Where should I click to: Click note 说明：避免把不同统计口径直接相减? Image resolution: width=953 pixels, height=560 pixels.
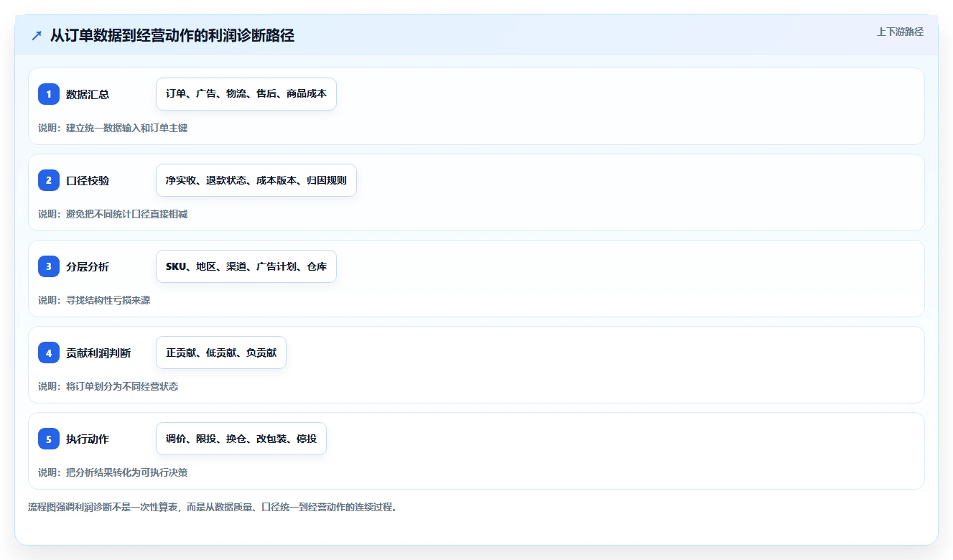click(113, 214)
